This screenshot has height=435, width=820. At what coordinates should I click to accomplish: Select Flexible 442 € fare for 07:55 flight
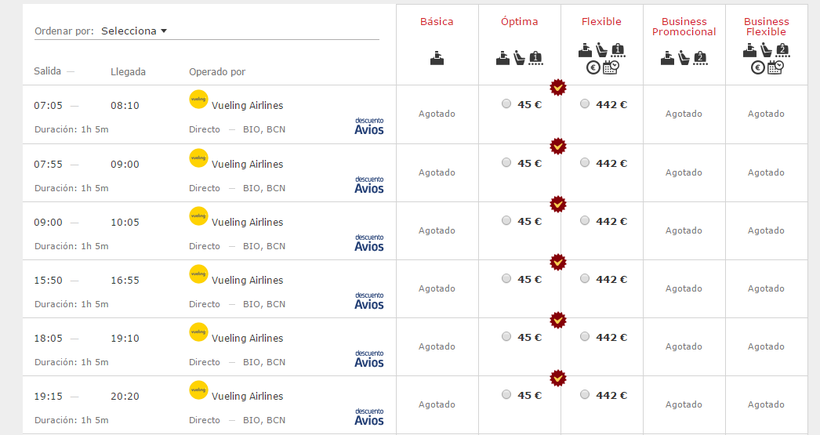[585, 162]
